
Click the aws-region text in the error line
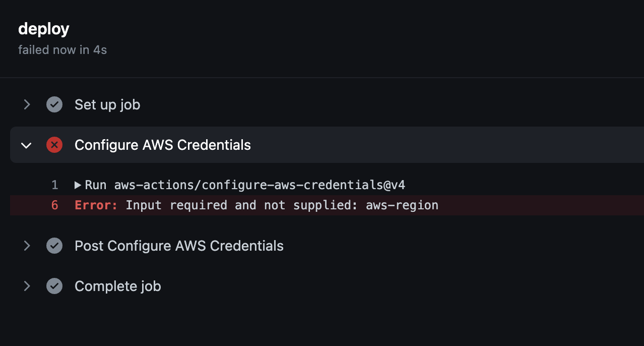[x=402, y=205]
